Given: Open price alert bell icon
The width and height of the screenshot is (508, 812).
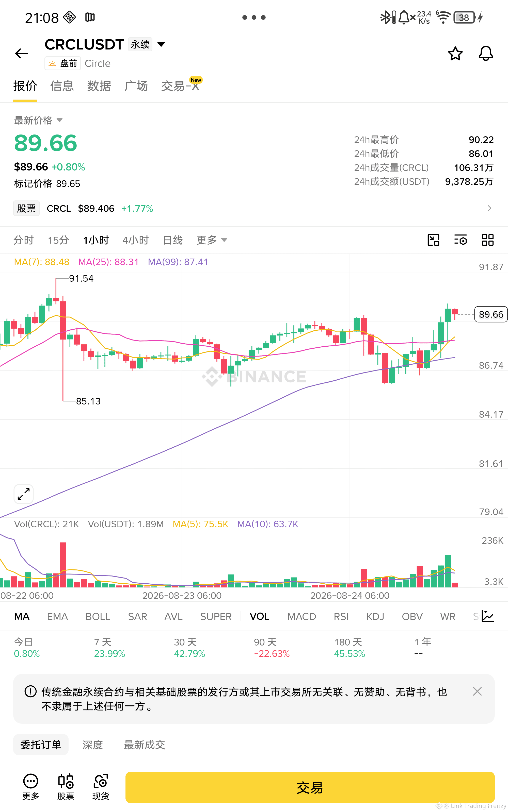Looking at the screenshot, I should 486,53.
